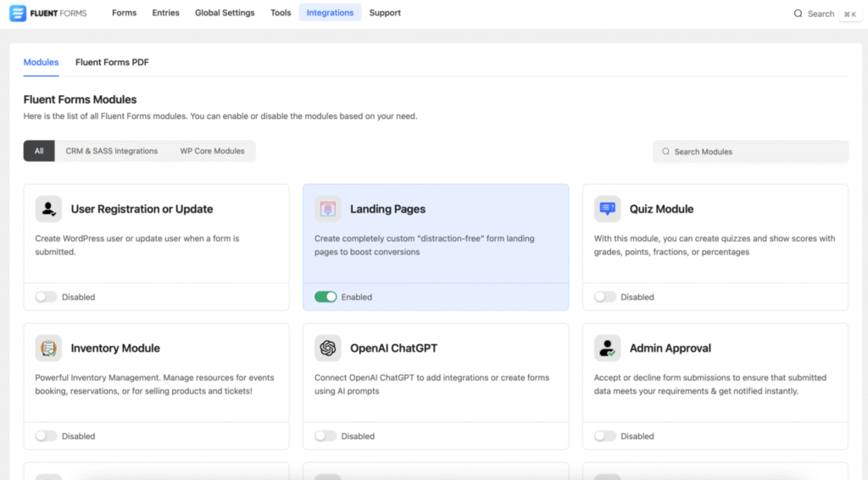Select the Integrations menu item
Image resolution: width=868 pixels, height=480 pixels.
[x=330, y=13]
